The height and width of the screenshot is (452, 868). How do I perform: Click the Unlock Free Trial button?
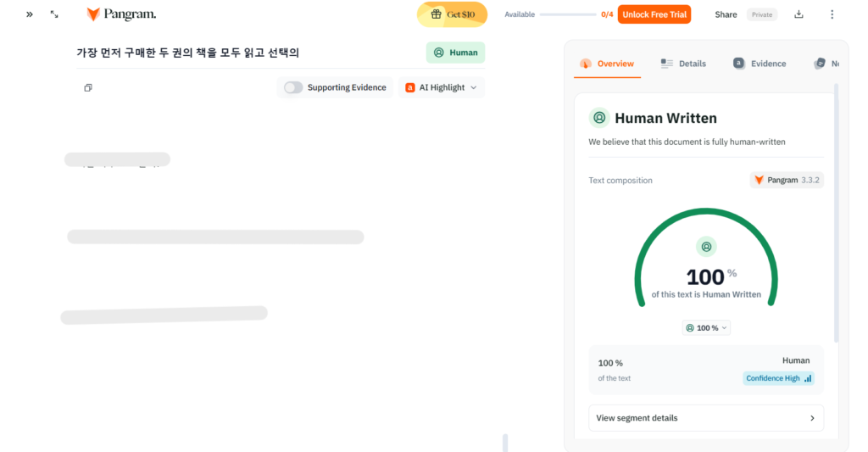coord(654,14)
